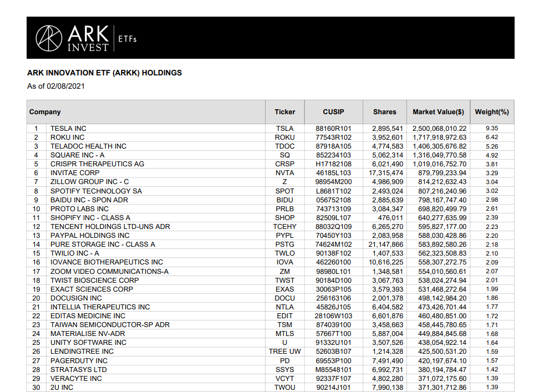Screen dimensions: 539x392
Task: Click the shares value 17,315,474
Action: (x=386, y=173)
